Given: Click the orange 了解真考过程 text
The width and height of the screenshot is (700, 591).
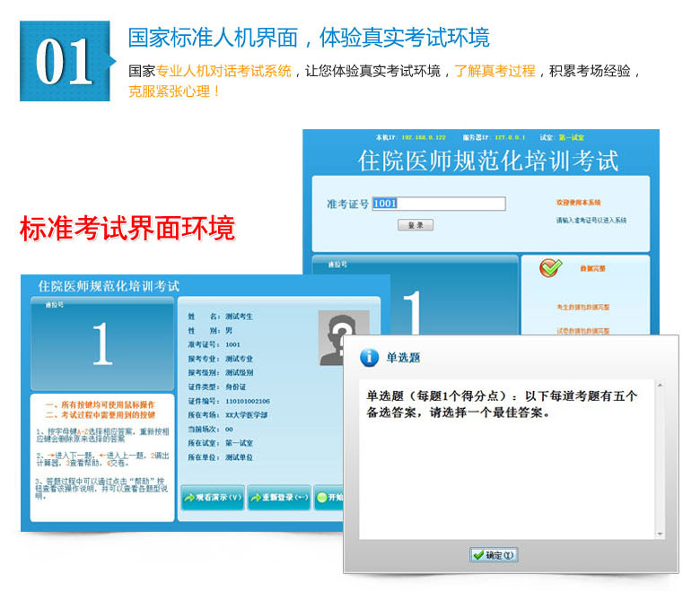Looking at the screenshot, I should [x=494, y=71].
